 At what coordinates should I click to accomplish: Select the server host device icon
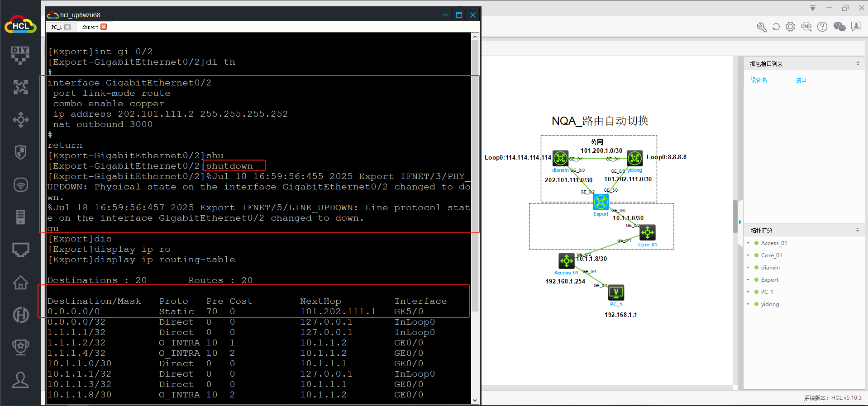[20, 217]
